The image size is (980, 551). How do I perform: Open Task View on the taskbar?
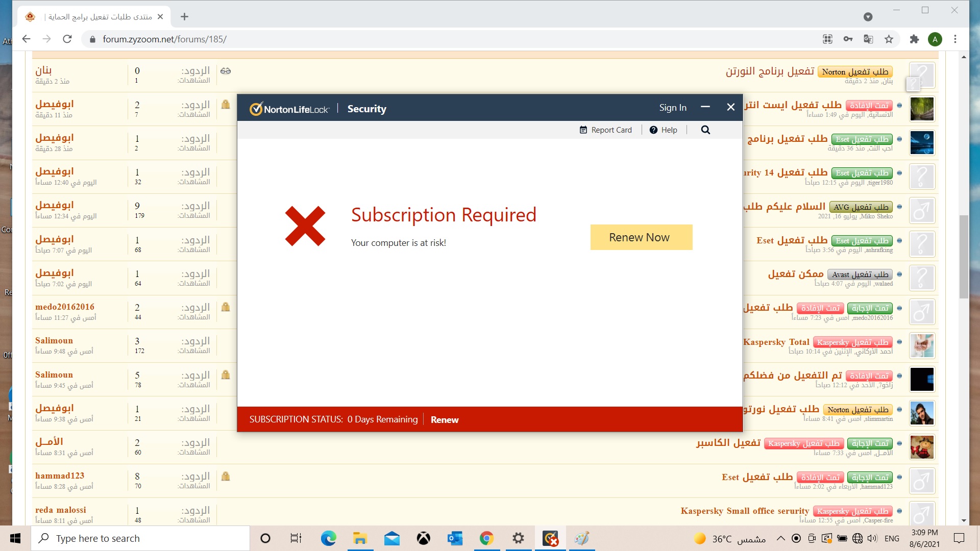click(296, 538)
